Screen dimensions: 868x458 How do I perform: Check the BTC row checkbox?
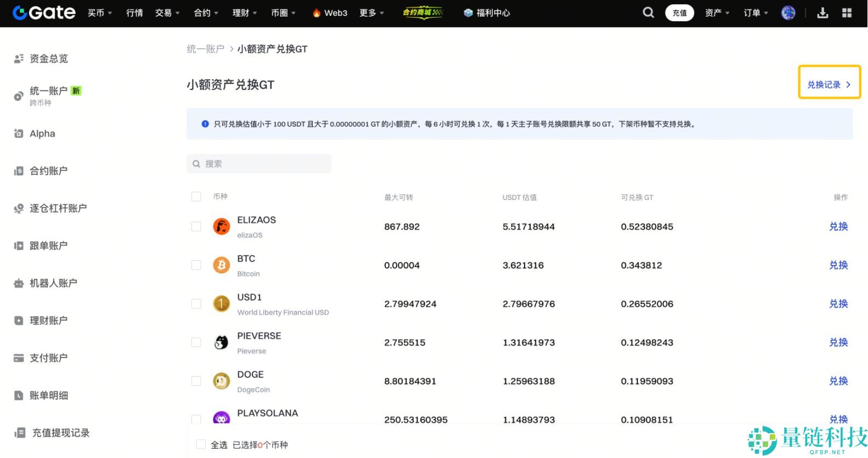(x=196, y=265)
